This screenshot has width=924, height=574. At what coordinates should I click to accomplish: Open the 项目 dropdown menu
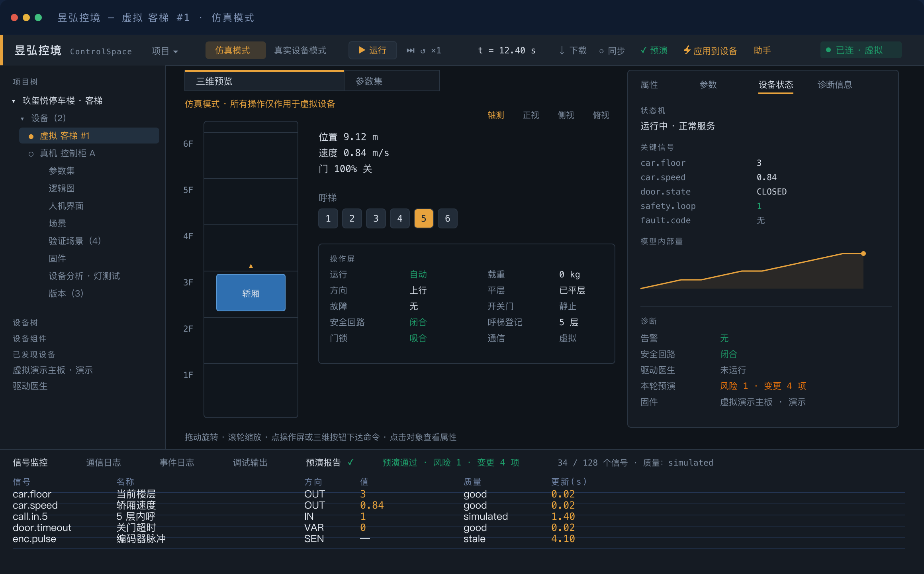pyautogui.click(x=164, y=51)
